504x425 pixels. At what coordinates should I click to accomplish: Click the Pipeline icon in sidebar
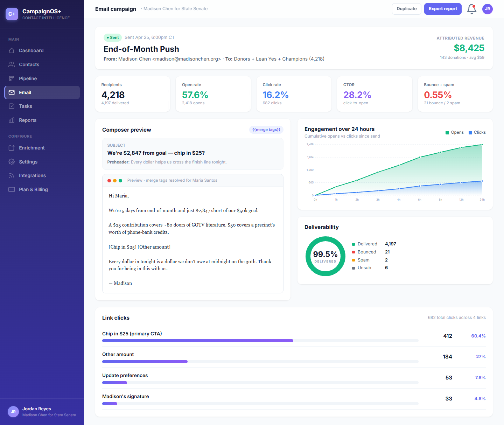point(12,78)
